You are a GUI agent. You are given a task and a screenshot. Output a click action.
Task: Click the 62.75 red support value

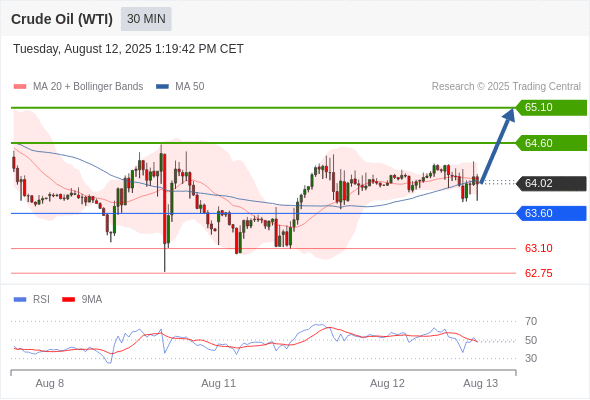538,273
